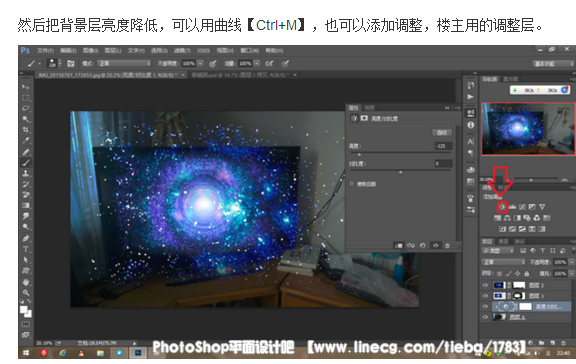Switch to the 通道 tab

pyautogui.click(x=503, y=241)
